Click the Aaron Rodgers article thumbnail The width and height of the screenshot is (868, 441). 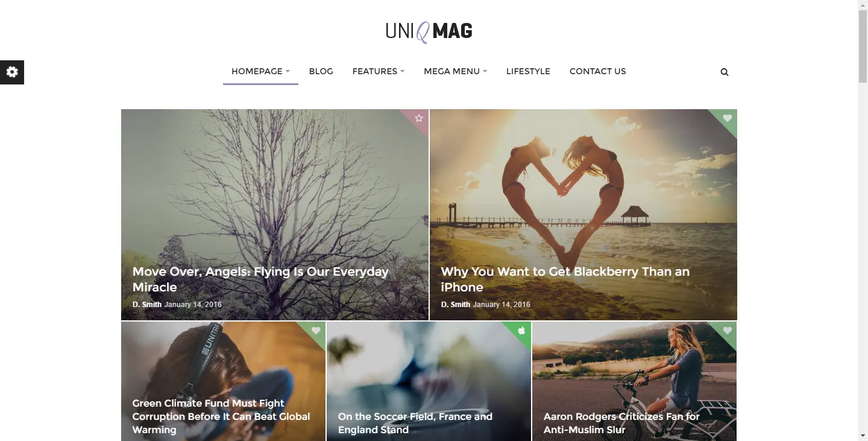pos(635,381)
